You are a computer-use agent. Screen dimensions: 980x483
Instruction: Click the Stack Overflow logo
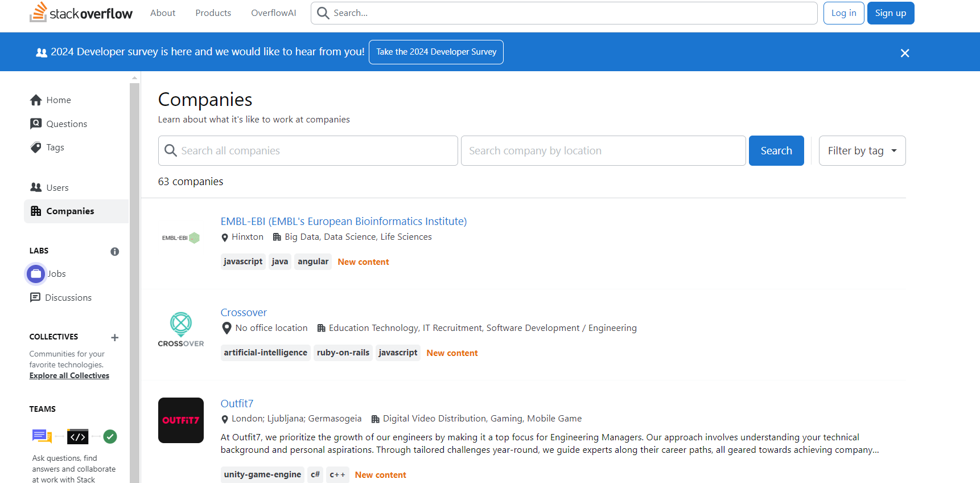click(x=81, y=13)
